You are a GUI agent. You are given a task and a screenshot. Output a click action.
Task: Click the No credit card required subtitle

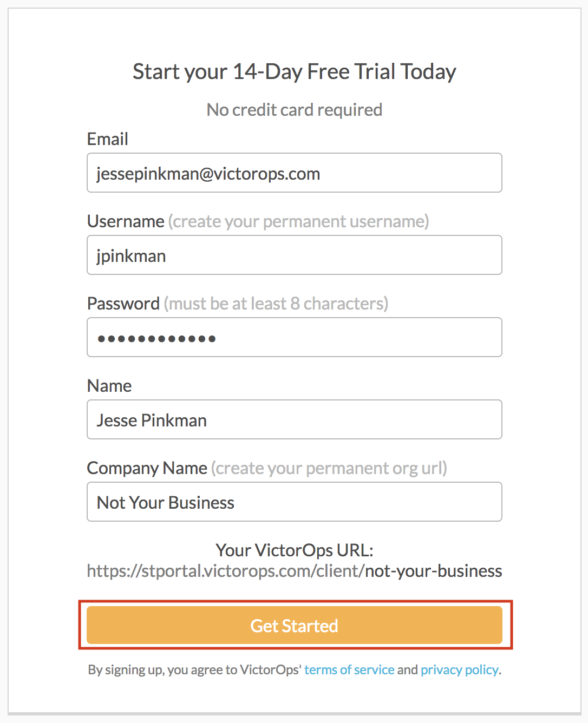(294, 110)
